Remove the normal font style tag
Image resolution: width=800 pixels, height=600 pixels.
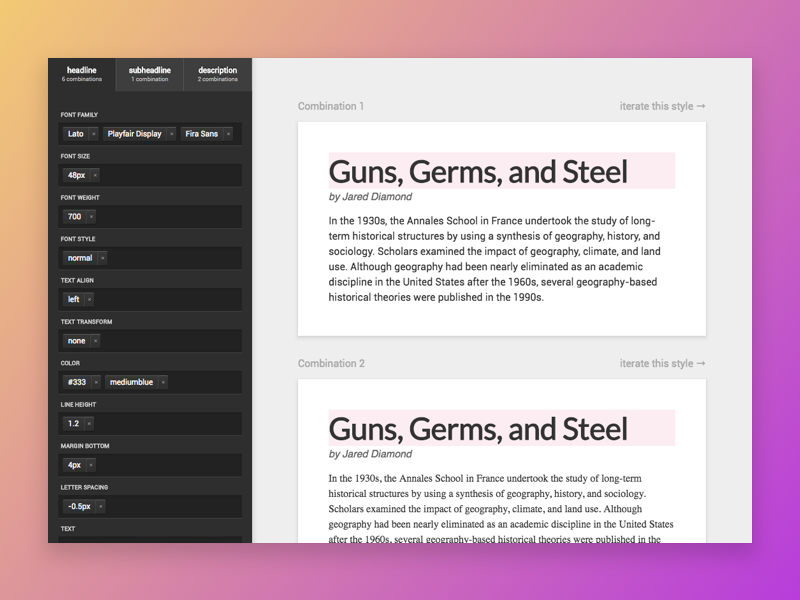click(x=103, y=258)
